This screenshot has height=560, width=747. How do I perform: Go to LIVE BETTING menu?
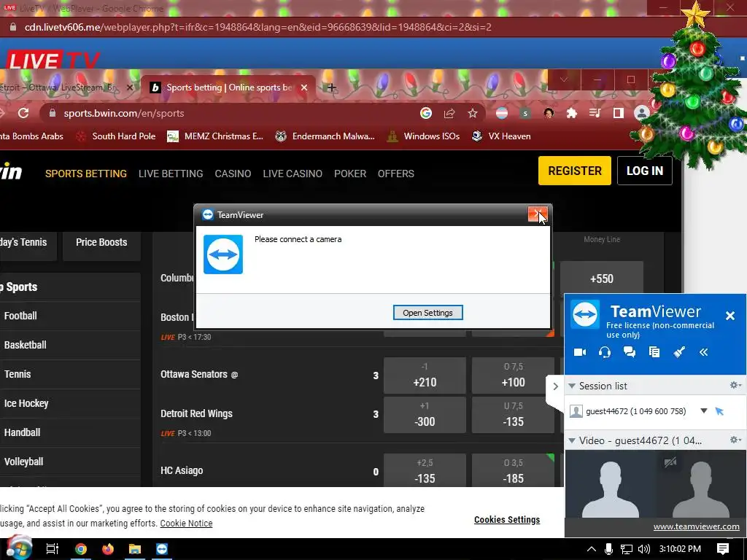coord(171,174)
